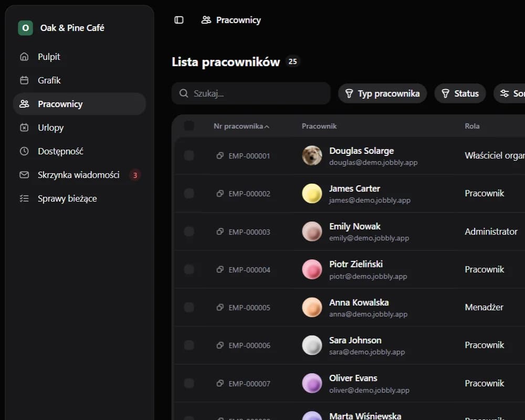The width and height of the screenshot is (525, 420).
Task: Copy employee number EMP-000003 icon
Action: tap(220, 232)
